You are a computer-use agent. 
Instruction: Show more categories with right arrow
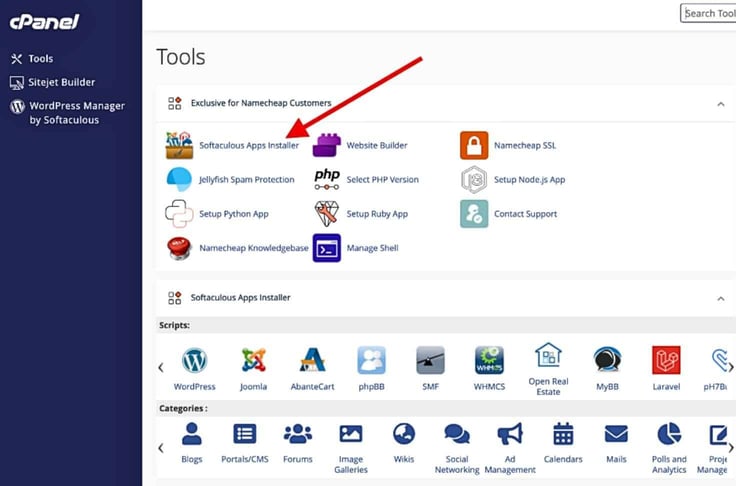click(730, 448)
